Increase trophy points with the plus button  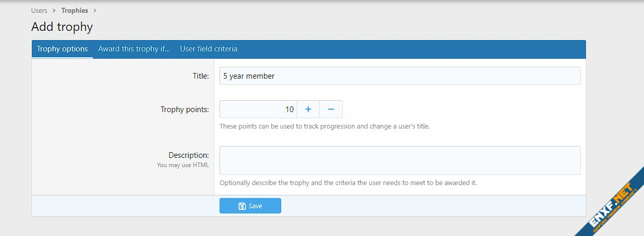pos(308,109)
